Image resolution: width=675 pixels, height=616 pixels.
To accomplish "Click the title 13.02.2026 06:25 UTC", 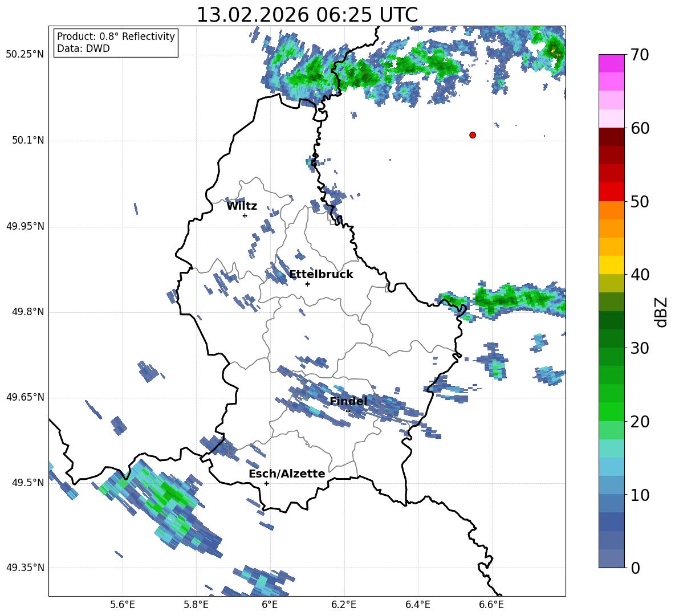I will pos(307,15).
